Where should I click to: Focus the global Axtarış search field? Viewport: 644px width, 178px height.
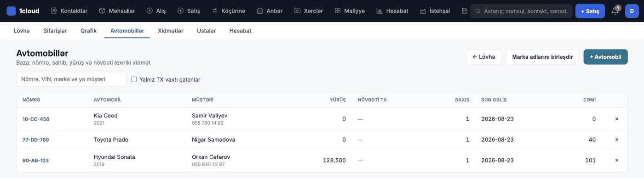click(521, 11)
